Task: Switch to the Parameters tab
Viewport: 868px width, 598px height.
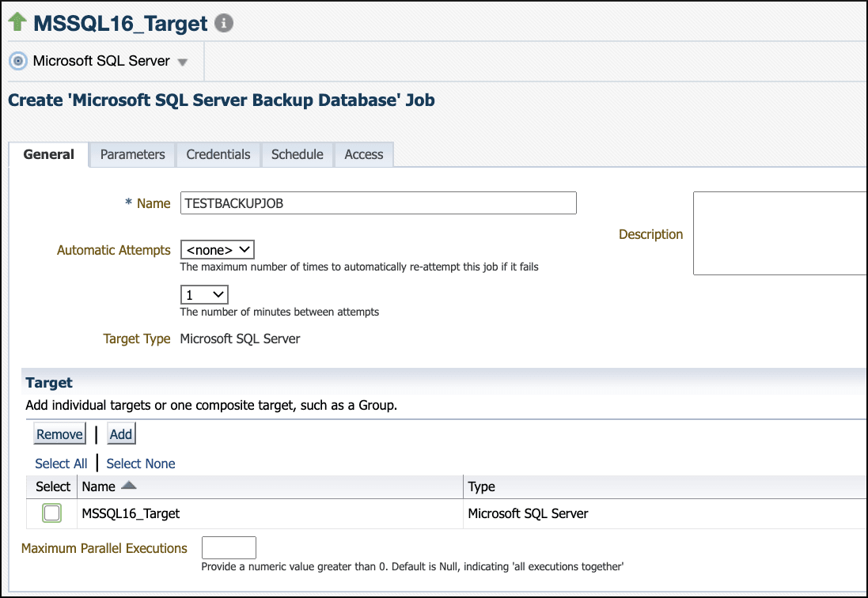Action: (x=131, y=154)
